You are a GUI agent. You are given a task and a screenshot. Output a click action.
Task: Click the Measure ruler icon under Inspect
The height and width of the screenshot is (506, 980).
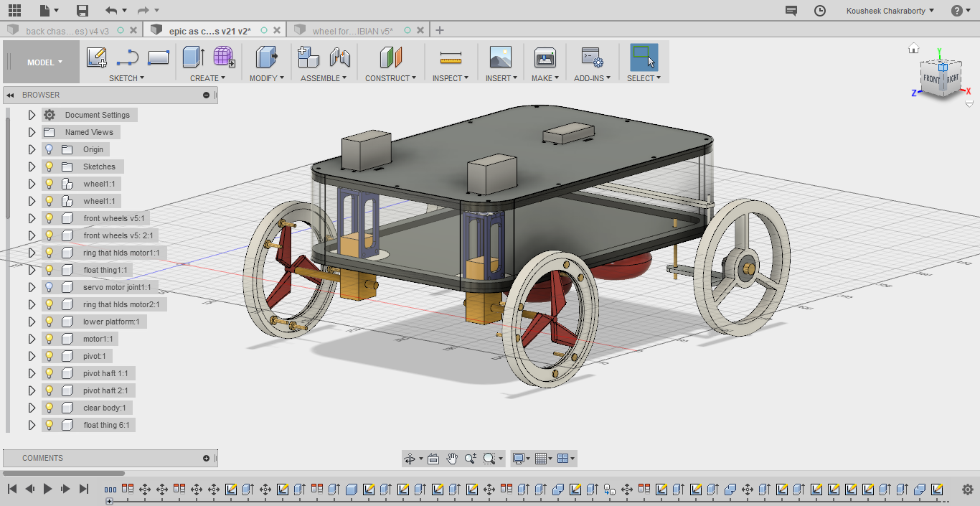[451, 57]
